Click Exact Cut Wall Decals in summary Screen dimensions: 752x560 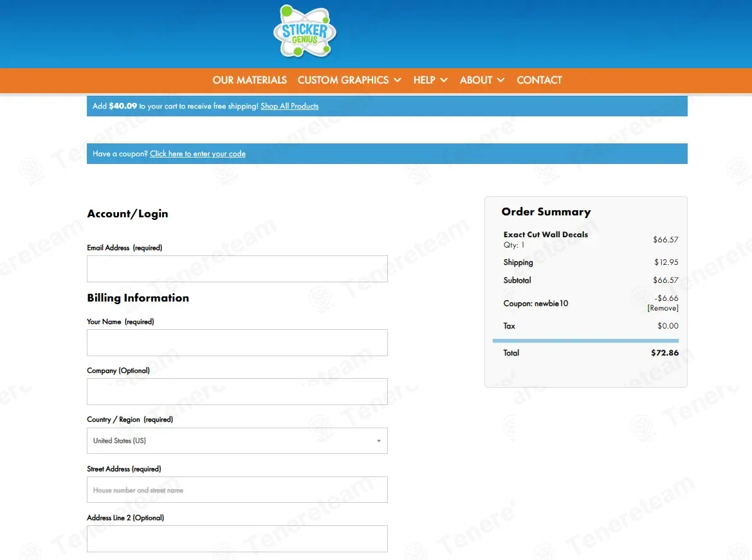coord(546,235)
